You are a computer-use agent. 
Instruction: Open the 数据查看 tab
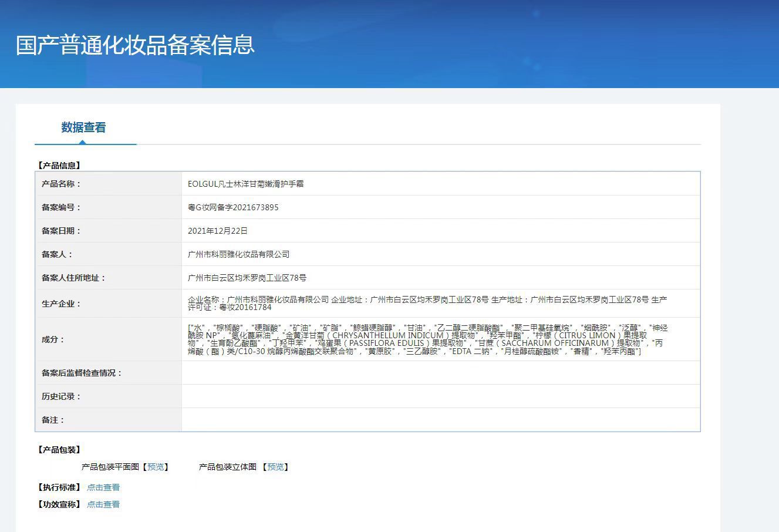pyautogui.click(x=83, y=127)
